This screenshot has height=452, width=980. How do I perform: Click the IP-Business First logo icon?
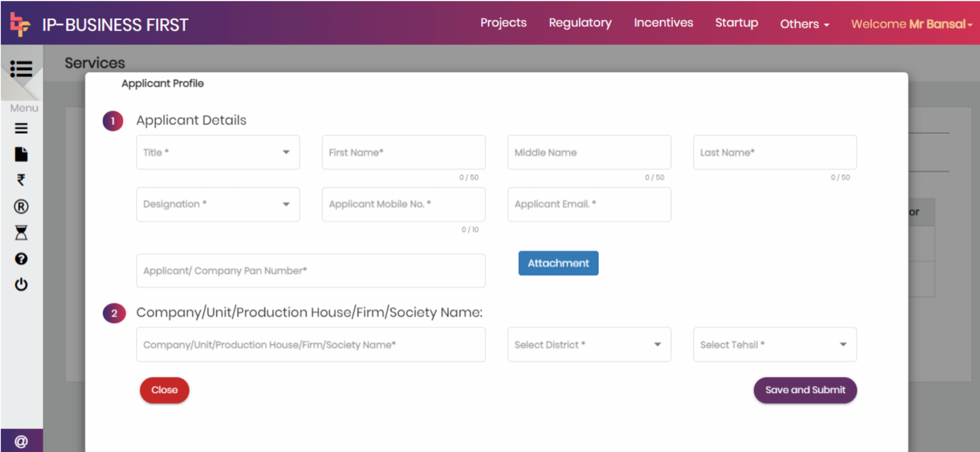tap(20, 24)
